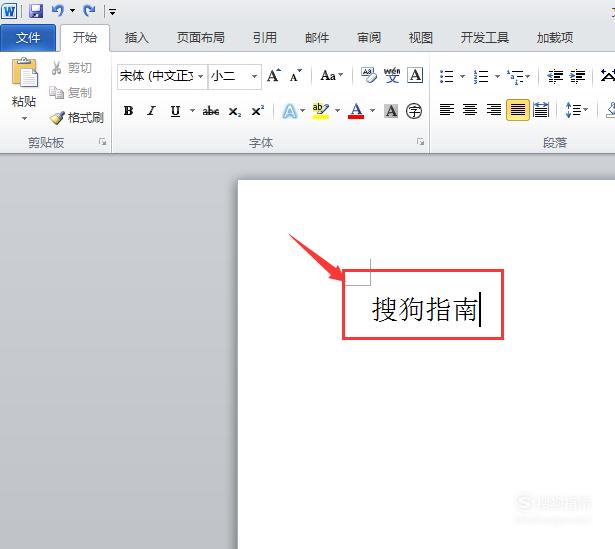Click the Numbering list icon
Image resolution: width=615 pixels, height=549 pixels.
[x=481, y=76]
